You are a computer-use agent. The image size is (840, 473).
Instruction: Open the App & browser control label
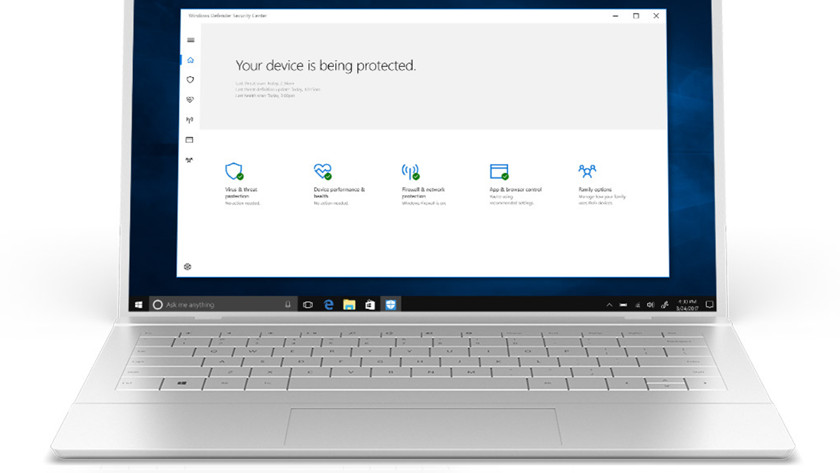pos(516,189)
